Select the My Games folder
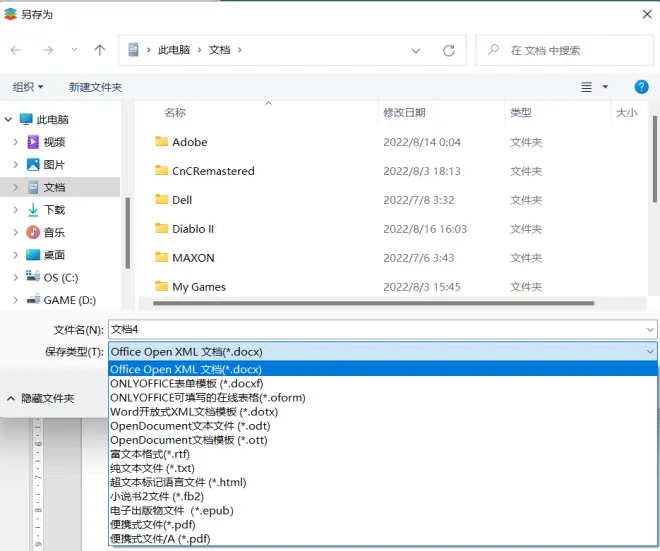This screenshot has height=551, width=660. [199, 287]
